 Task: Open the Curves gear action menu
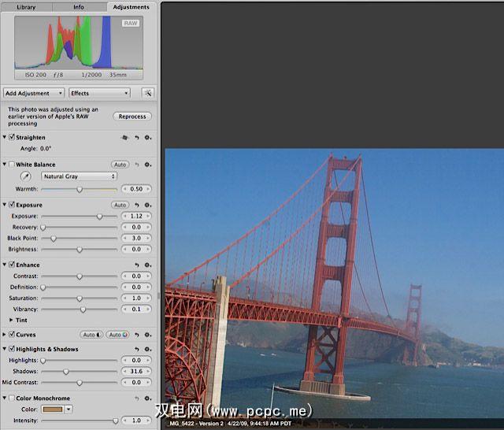point(147,335)
